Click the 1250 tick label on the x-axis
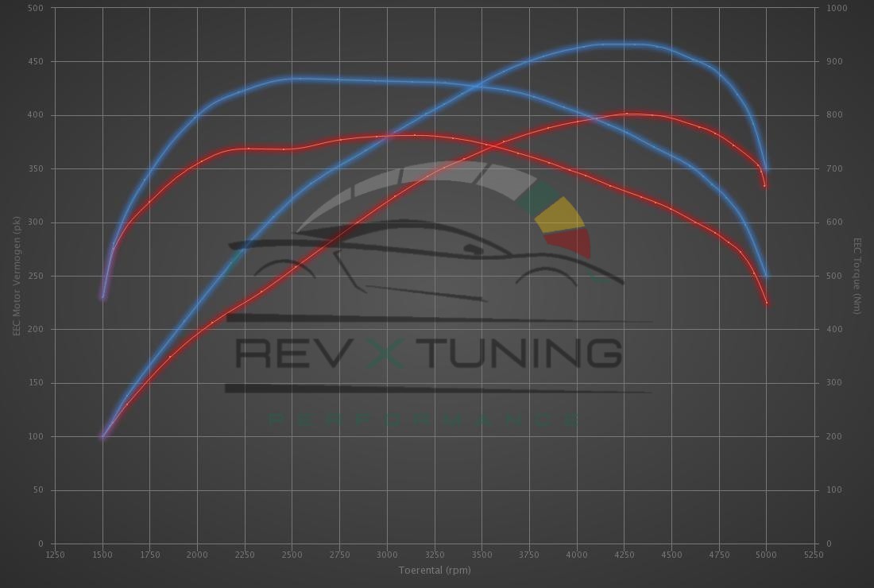The height and width of the screenshot is (588, 874). point(55,555)
